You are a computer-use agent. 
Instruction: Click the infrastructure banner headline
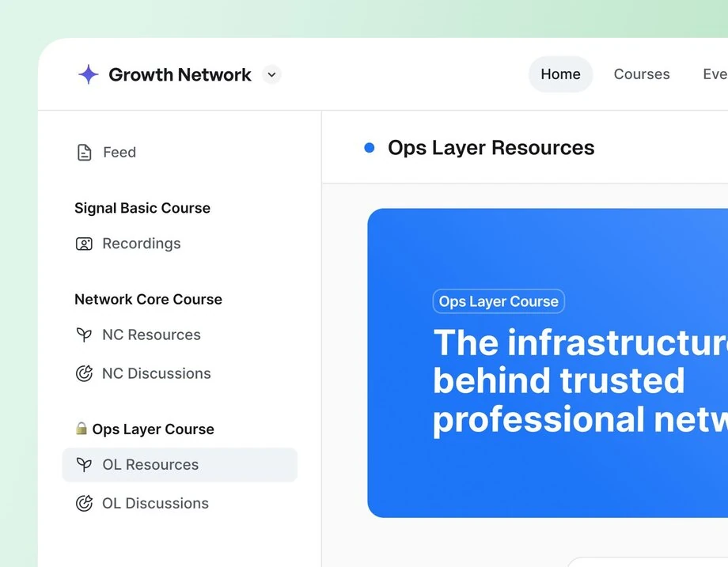pos(580,381)
